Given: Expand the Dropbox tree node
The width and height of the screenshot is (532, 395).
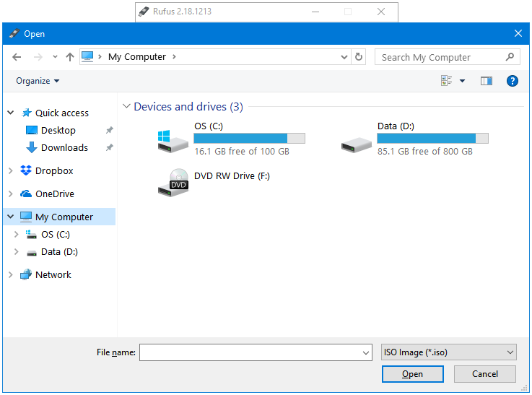Looking at the screenshot, I should tap(11, 171).
